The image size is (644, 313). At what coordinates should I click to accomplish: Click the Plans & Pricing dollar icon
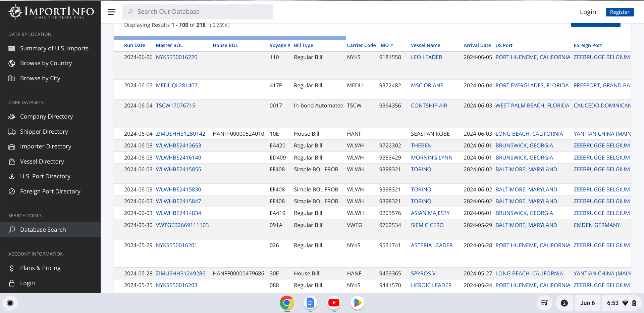click(x=12, y=268)
